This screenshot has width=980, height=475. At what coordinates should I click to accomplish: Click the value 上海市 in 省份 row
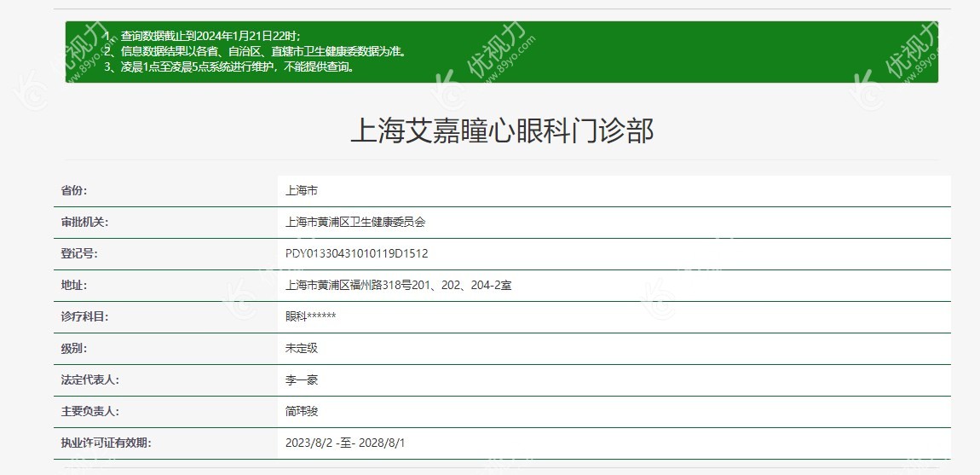click(302, 191)
